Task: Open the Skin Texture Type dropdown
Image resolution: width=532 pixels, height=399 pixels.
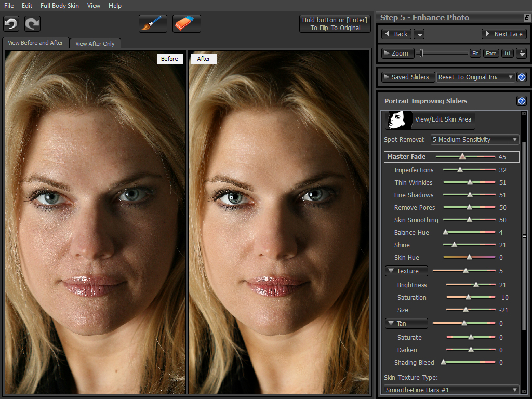Action: 514,390
